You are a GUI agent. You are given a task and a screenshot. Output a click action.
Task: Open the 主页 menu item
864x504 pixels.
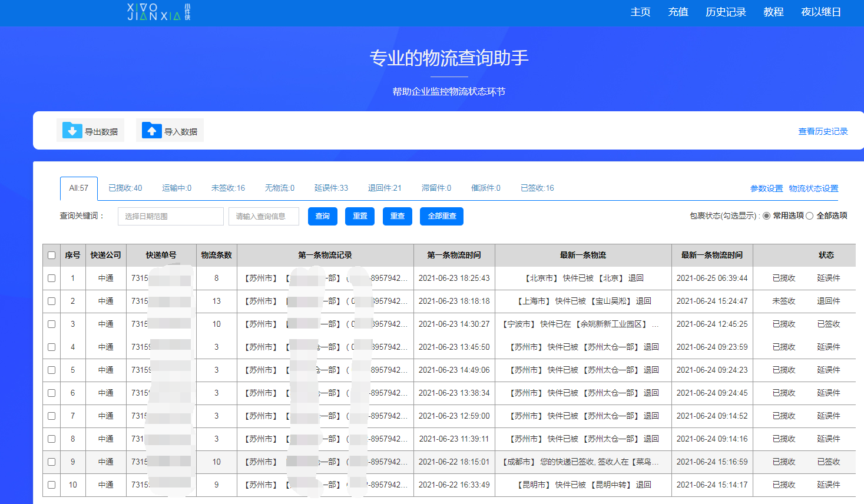pos(640,12)
